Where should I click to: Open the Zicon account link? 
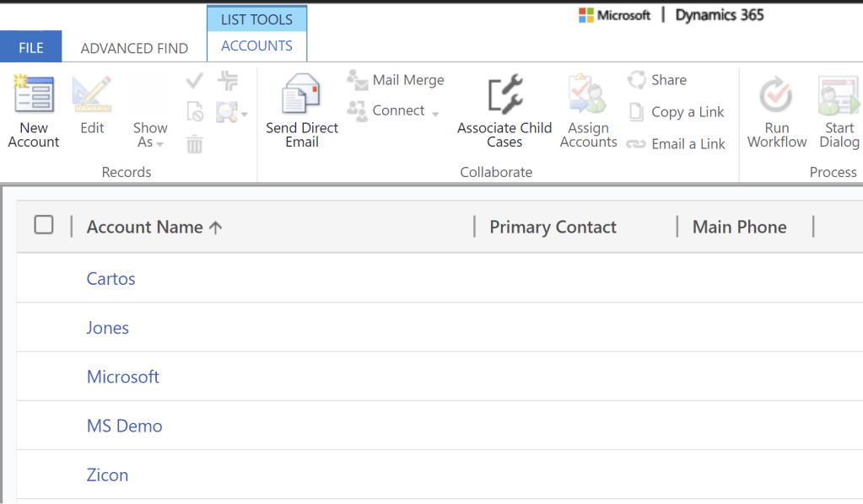pos(107,475)
